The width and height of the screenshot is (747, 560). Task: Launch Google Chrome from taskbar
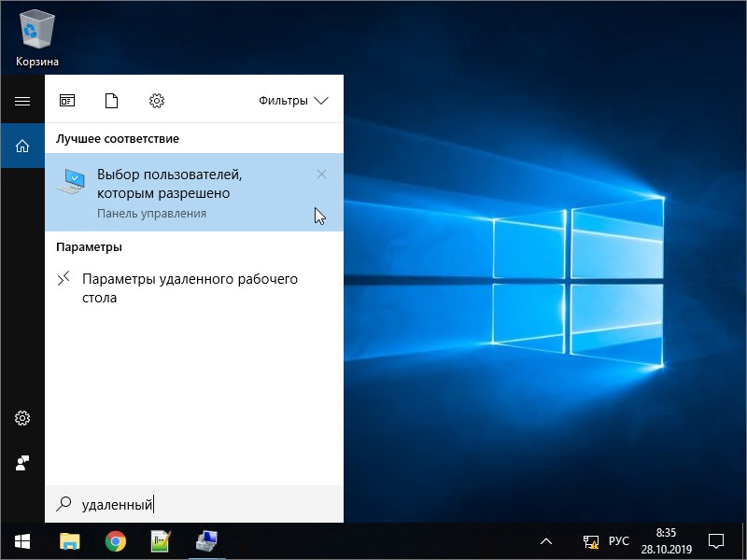pyautogui.click(x=116, y=541)
